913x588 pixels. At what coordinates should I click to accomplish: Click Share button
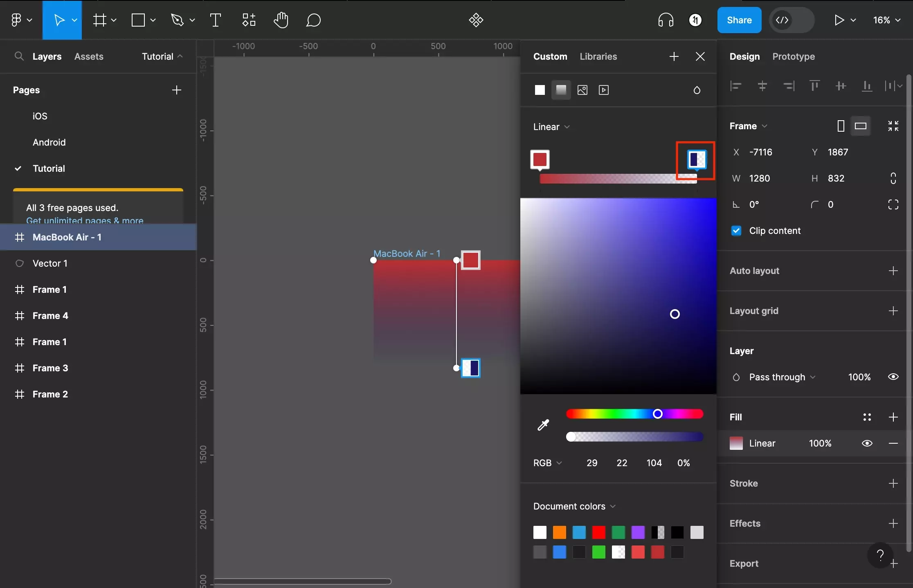[x=739, y=20]
